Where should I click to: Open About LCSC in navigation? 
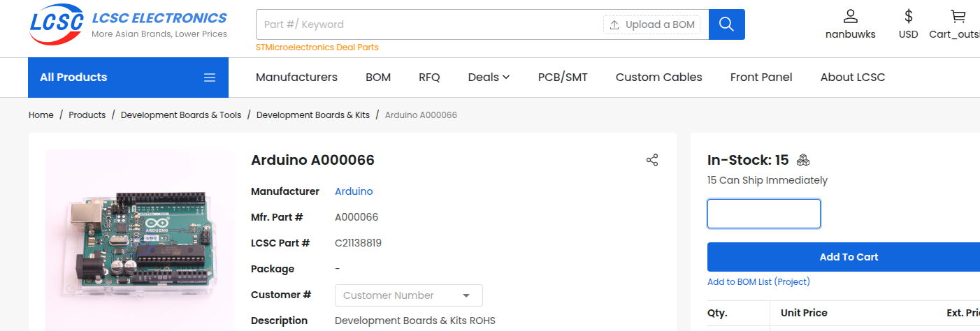(853, 77)
